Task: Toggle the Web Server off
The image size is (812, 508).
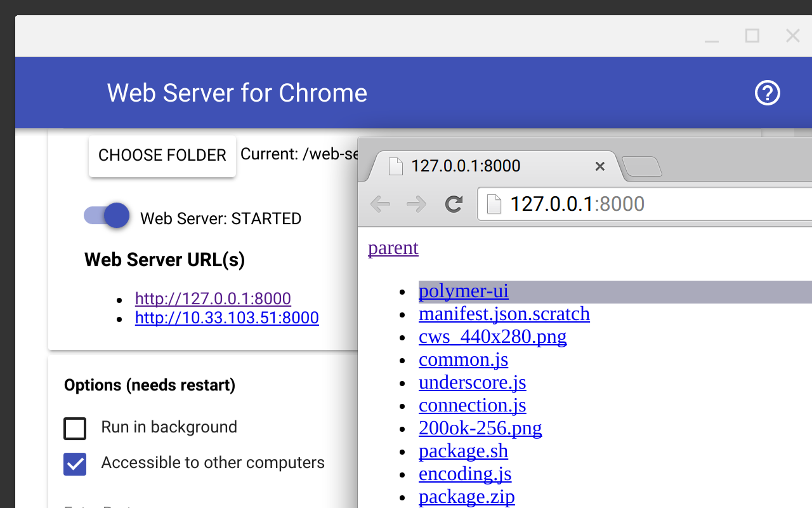Action: (x=105, y=216)
